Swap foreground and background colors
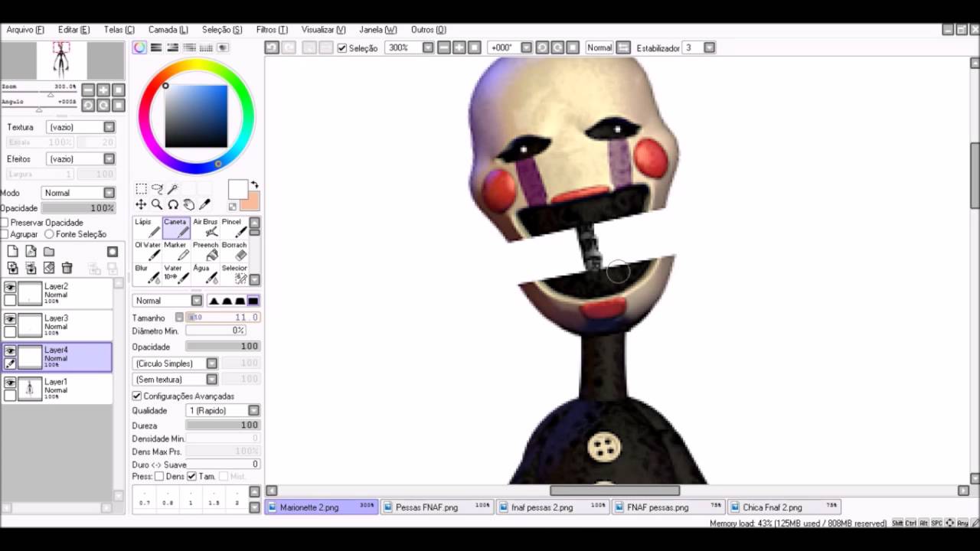This screenshot has width=980, height=551. [254, 184]
